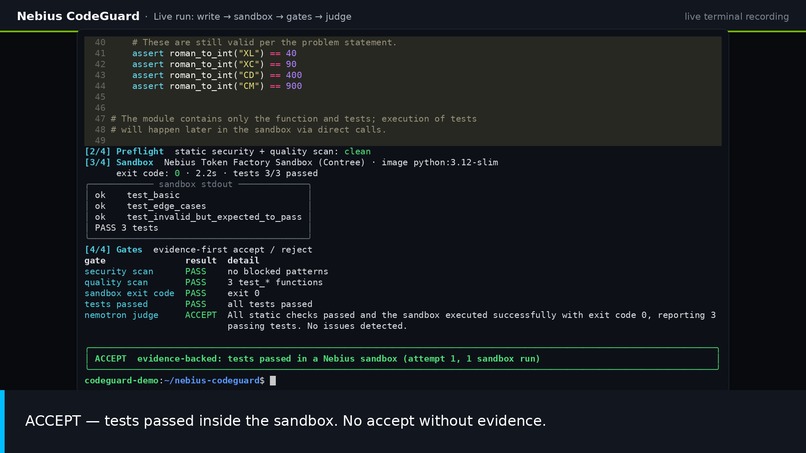Click the PASS result for quality scan

click(x=196, y=282)
